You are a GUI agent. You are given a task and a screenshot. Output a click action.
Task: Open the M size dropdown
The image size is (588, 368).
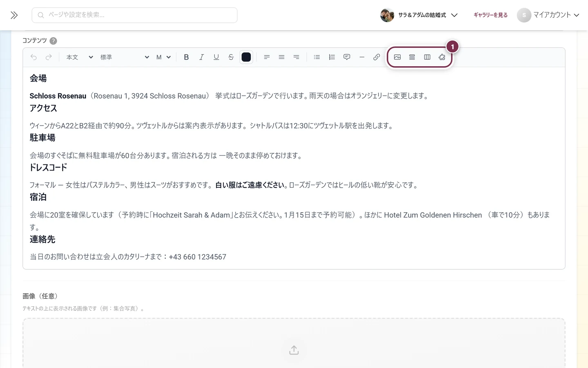[x=163, y=57]
